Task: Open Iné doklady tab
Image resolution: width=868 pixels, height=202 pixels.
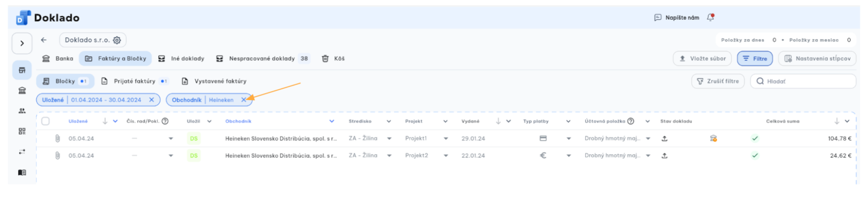Action: pos(181,59)
